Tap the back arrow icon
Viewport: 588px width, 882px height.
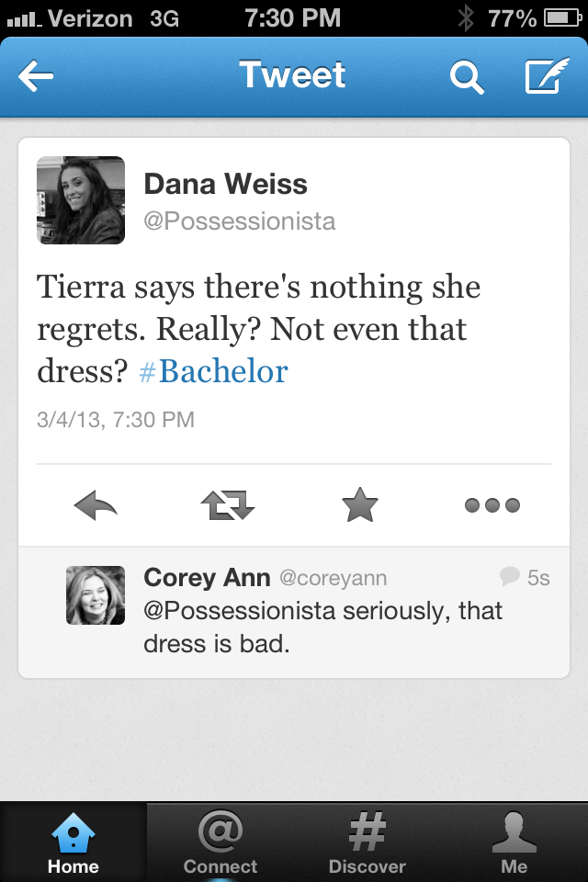click(37, 77)
